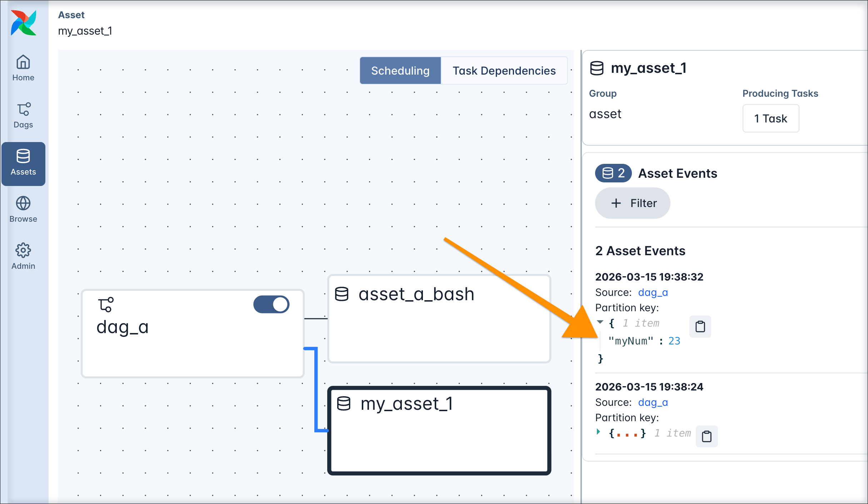
Task: Select the my_asset_1 node in graph
Action: pyautogui.click(x=439, y=430)
